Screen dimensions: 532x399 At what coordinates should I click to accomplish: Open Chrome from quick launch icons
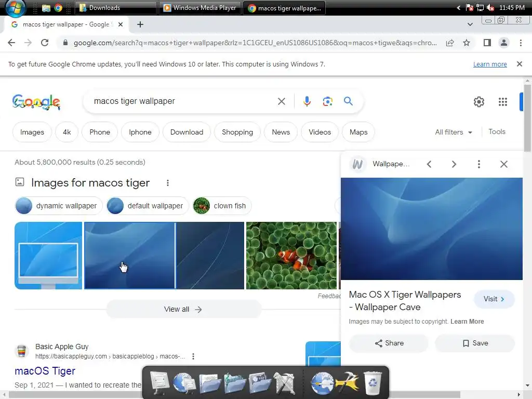58,8
